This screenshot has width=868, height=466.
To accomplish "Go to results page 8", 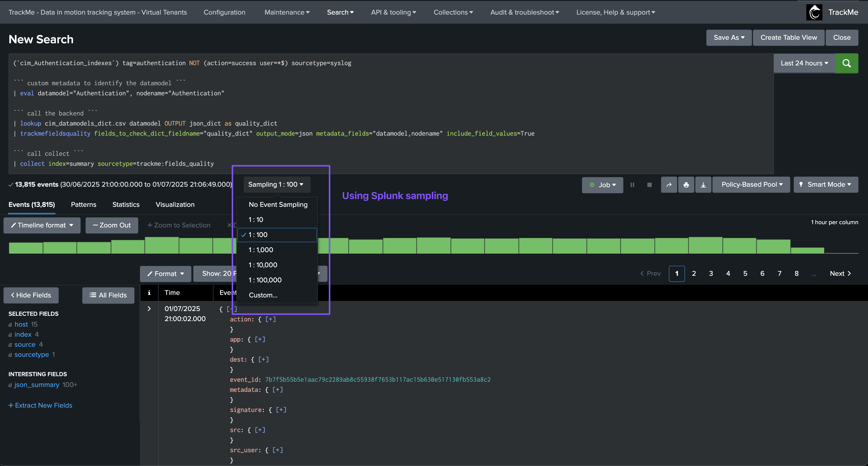I will [x=797, y=274].
